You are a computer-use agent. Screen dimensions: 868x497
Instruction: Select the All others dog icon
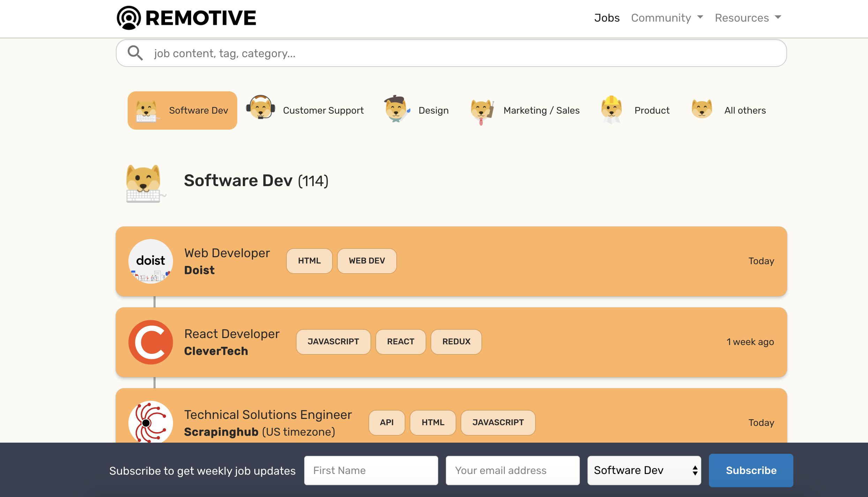pos(702,109)
